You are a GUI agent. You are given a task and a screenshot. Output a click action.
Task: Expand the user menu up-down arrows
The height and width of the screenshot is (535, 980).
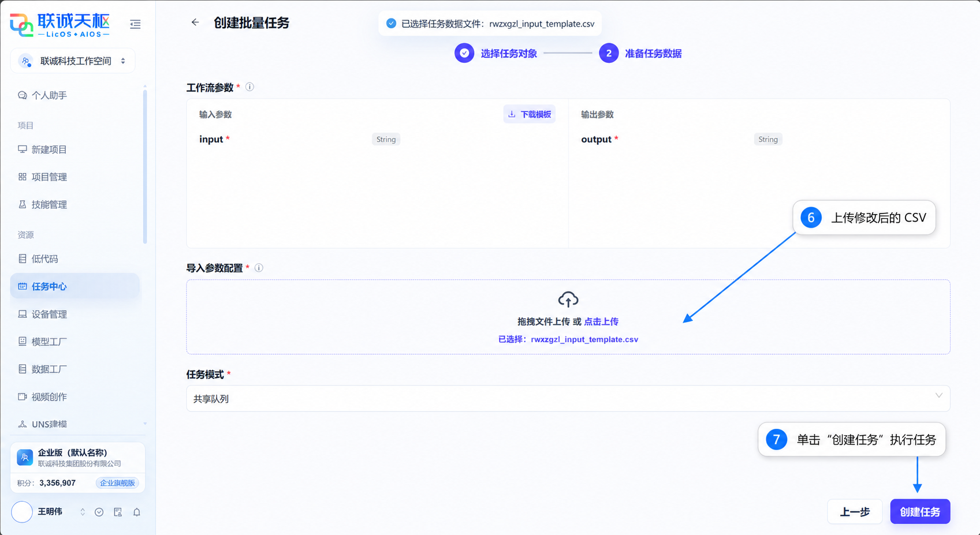(83, 512)
